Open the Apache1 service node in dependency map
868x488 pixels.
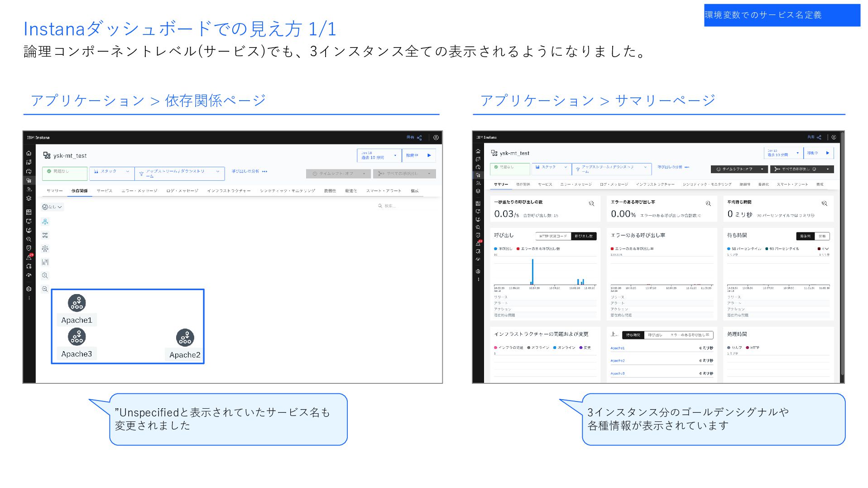coord(77,303)
